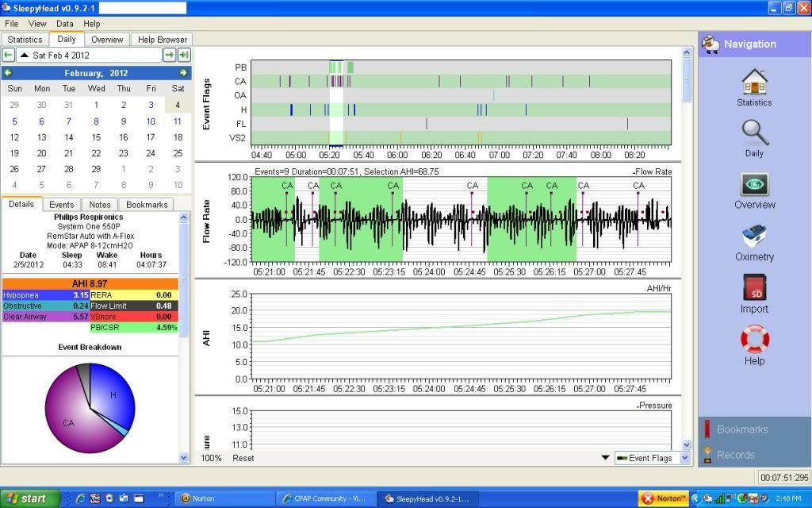Click the Clear Airway 5.57 row
Image resolution: width=812 pixels, height=508 pixels.
tap(46, 317)
